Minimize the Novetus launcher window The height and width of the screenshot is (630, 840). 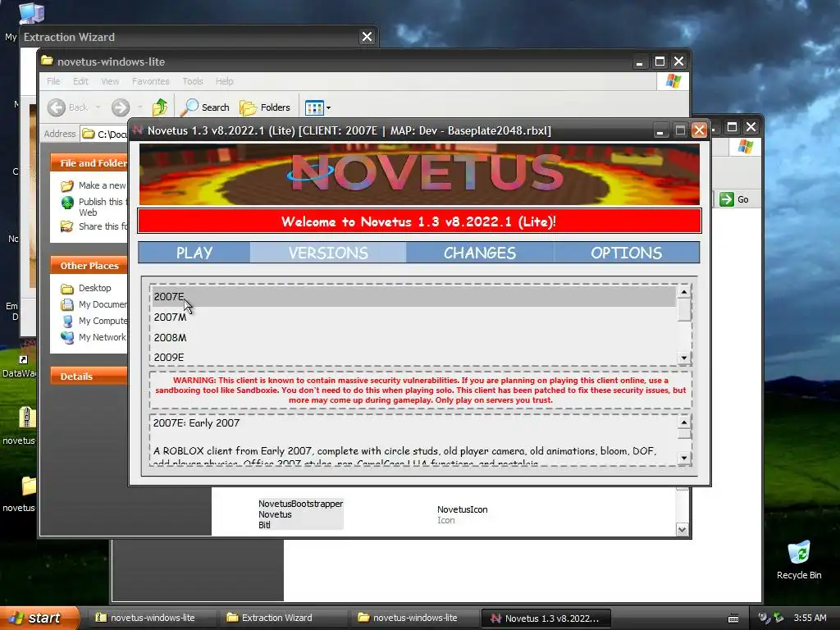point(660,130)
